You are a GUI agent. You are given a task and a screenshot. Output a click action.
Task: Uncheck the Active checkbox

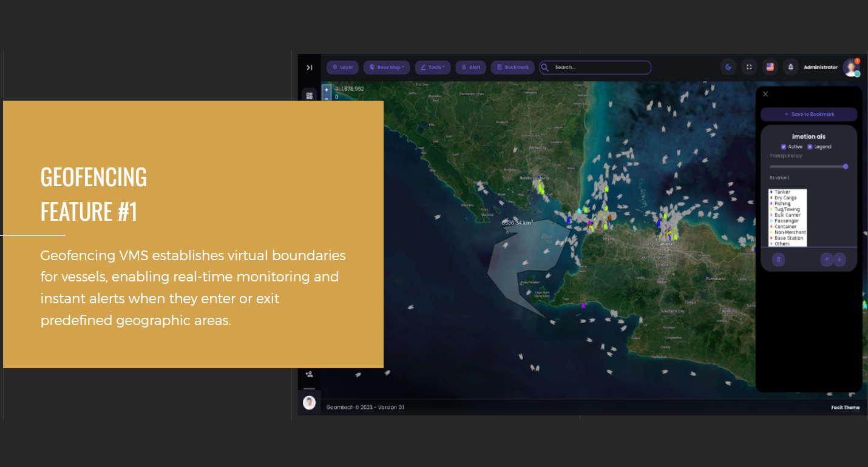pyautogui.click(x=784, y=147)
